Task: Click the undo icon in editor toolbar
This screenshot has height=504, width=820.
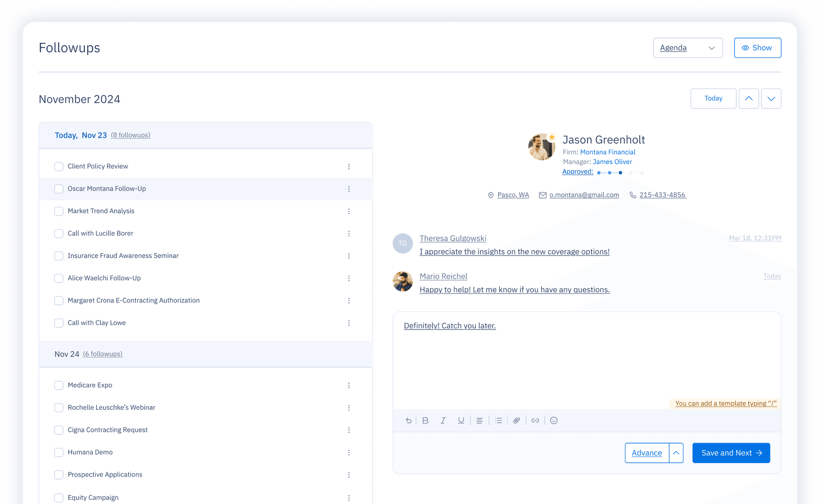Action: click(409, 420)
